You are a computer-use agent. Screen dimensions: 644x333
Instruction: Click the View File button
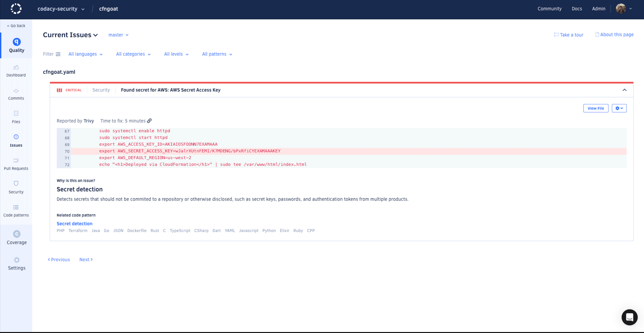pyautogui.click(x=596, y=108)
